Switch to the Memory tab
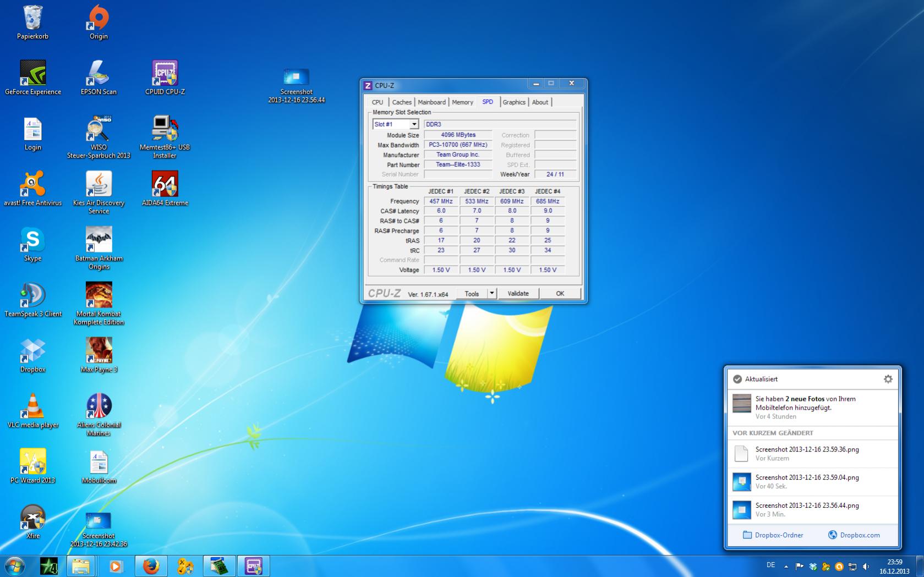 pos(462,102)
